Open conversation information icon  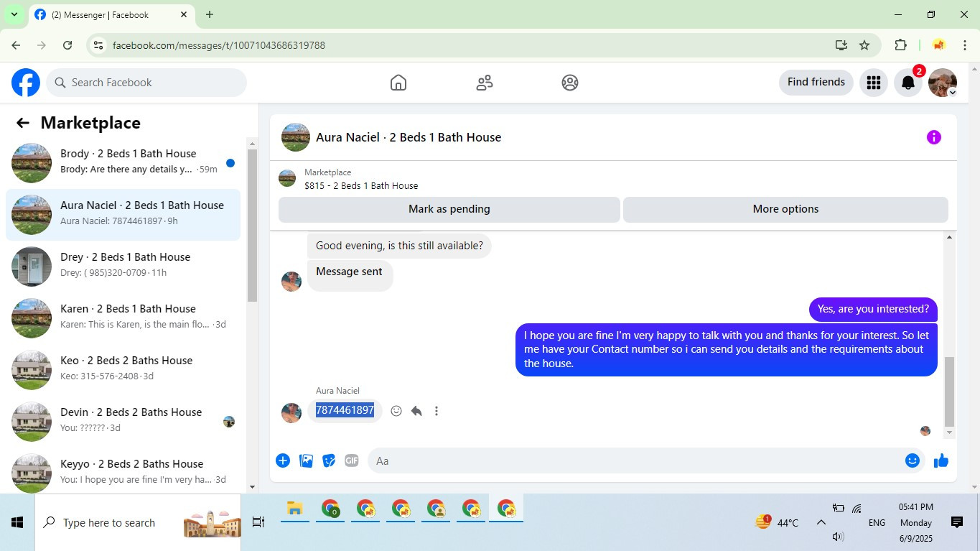934,137
